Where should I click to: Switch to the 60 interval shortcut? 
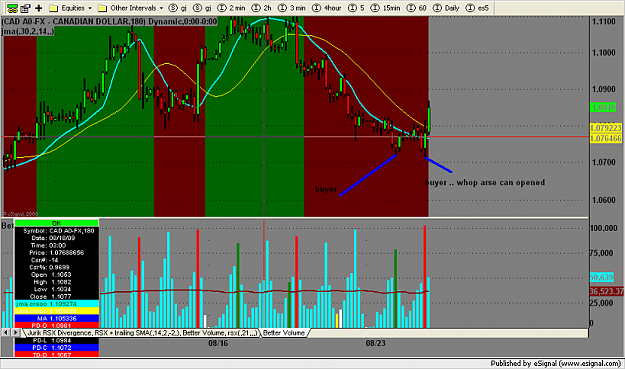tap(417, 8)
